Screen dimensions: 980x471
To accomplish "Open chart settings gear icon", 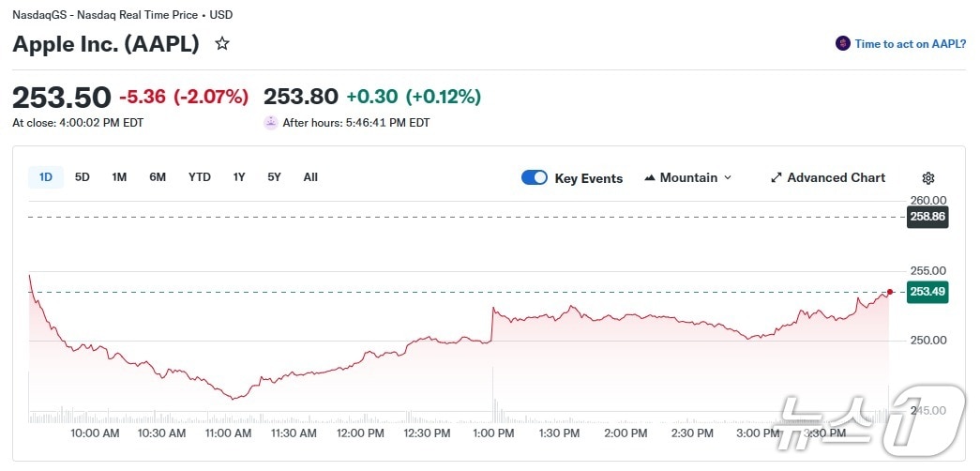I will tap(928, 178).
